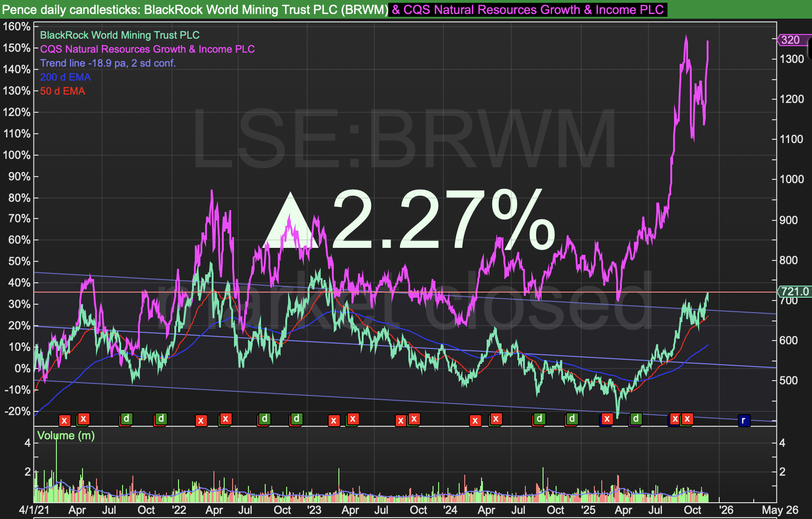The image size is (812, 519).
Task: Click the 'x' marker just after Apr 2021
Action: click(83, 419)
